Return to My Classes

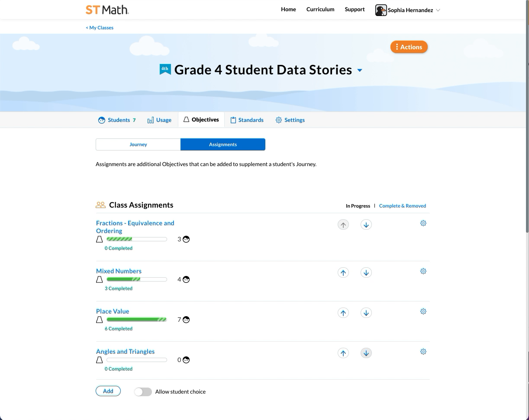[x=99, y=27]
